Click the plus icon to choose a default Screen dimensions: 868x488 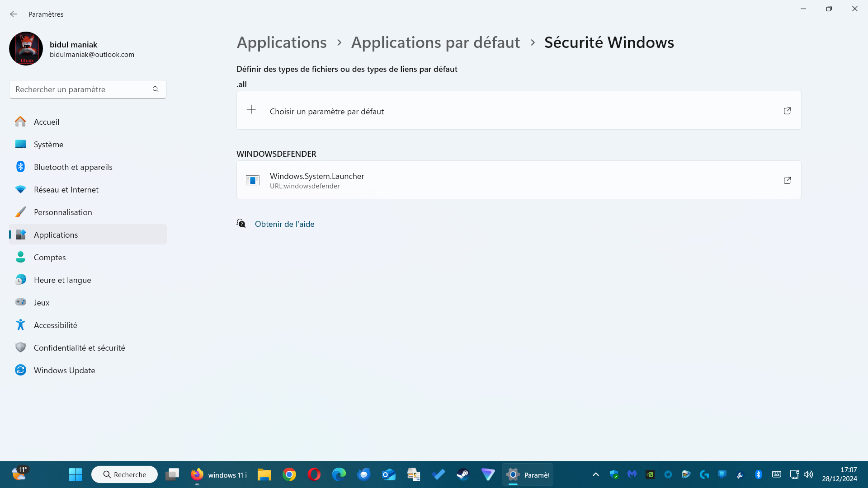coord(251,110)
